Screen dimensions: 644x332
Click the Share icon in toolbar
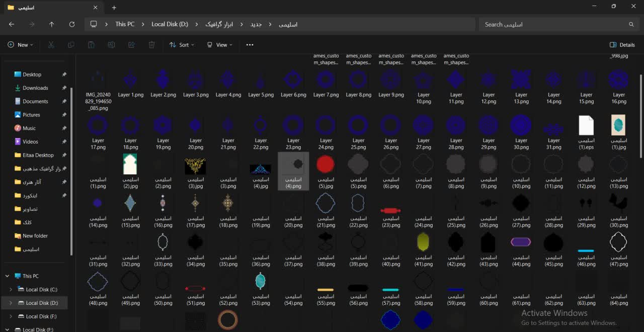point(131,45)
